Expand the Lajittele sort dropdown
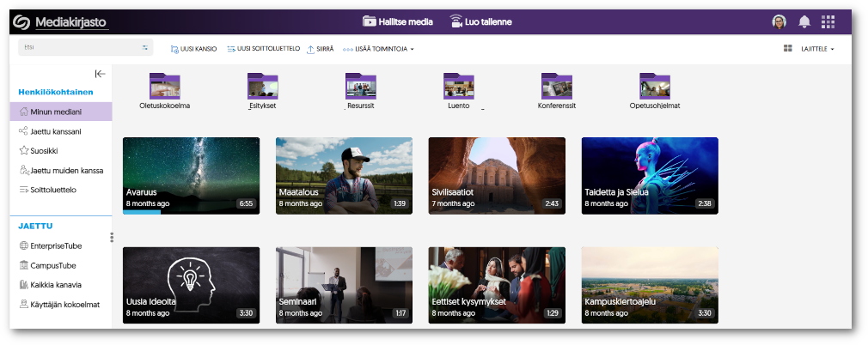The height and width of the screenshot is (345, 868). pos(817,49)
